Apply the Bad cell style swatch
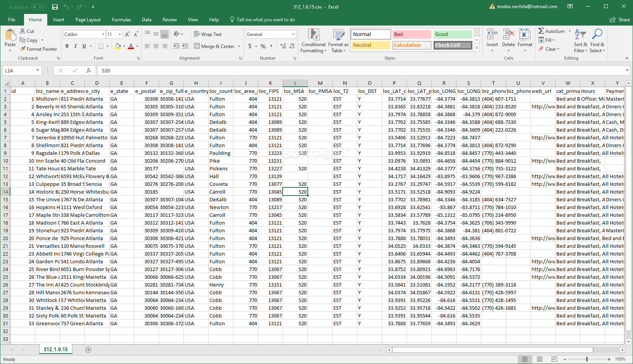Viewport: 633px width, 364px height. pyautogui.click(x=412, y=34)
